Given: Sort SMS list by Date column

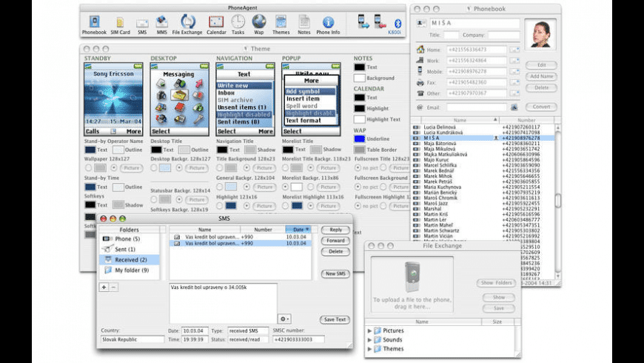Looking at the screenshot, I should [x=298, y=230].
